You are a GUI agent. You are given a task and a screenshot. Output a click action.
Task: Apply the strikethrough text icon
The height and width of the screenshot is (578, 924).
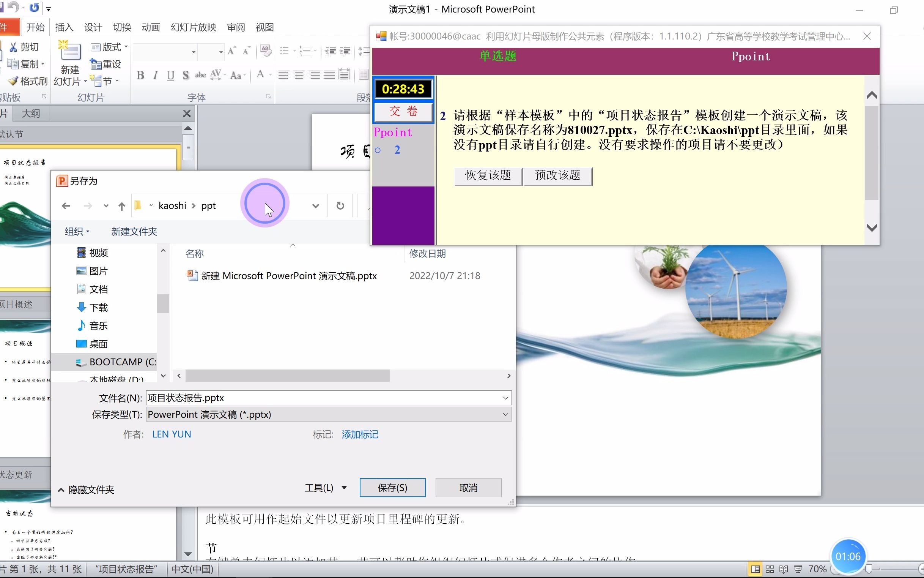click(x=200, y=75)
